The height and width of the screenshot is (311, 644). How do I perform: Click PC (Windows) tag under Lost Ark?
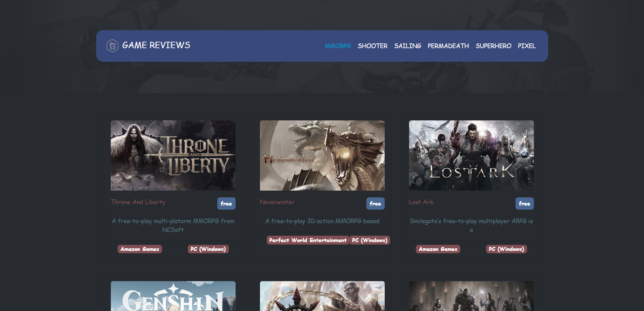coord(506,249)
